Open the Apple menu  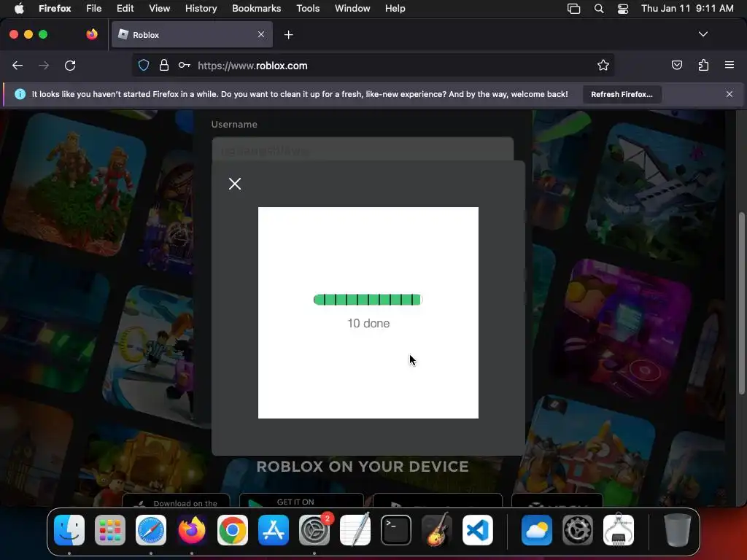(19, 8)
